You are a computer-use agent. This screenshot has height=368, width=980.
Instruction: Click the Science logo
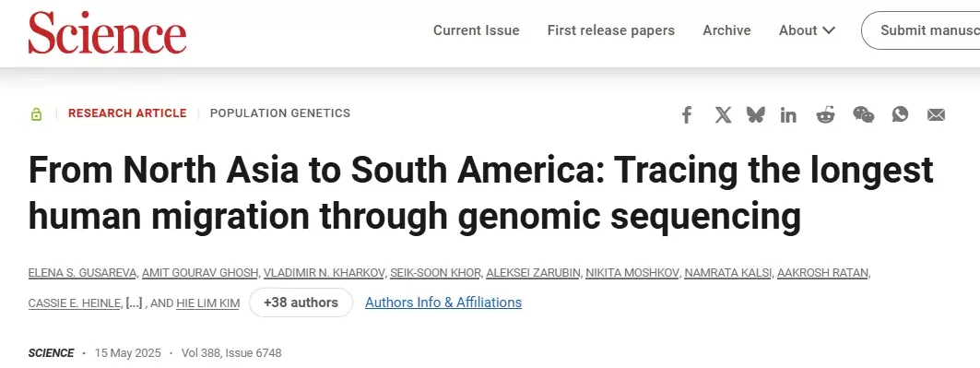coord(108,32)
